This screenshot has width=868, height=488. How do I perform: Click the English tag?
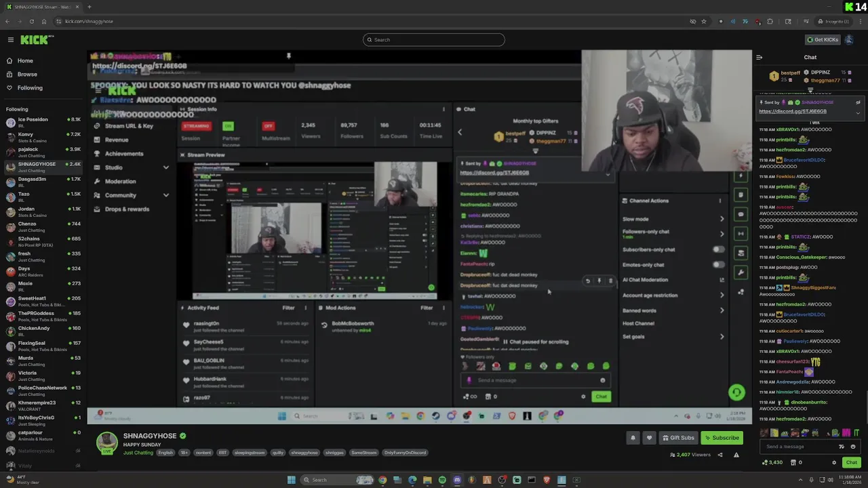pyautogui.click(x=165, y=453)
